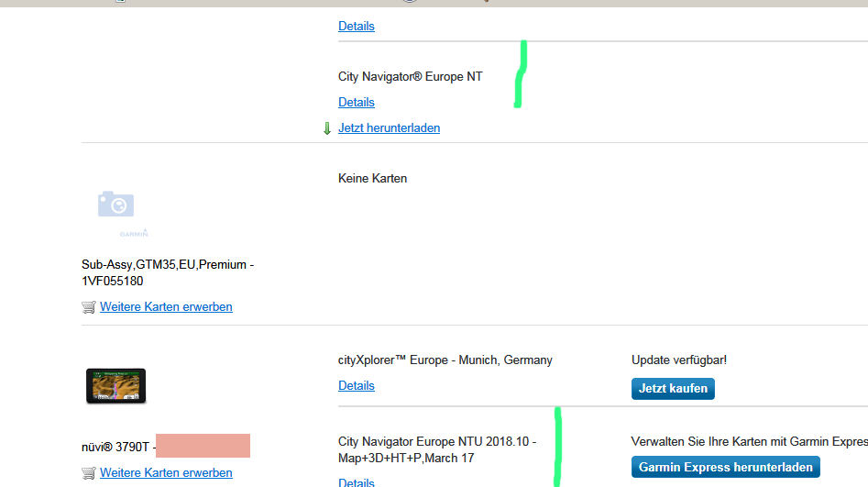Click the nüvi 3790T device thumbnail
Viewport: 868px width, 487px height.
pos(115,385)
